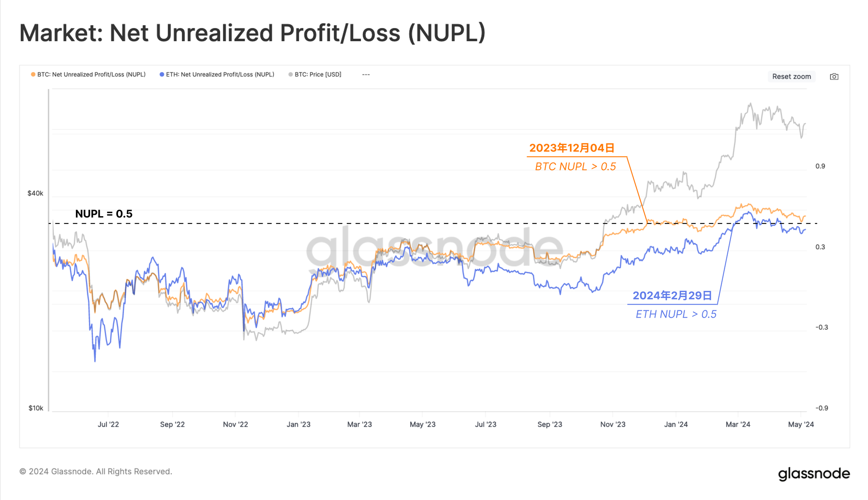Click the BTC NUPL > 0.5 annotation text
This screenshot has height=500, width=868.
click(575, 167)
